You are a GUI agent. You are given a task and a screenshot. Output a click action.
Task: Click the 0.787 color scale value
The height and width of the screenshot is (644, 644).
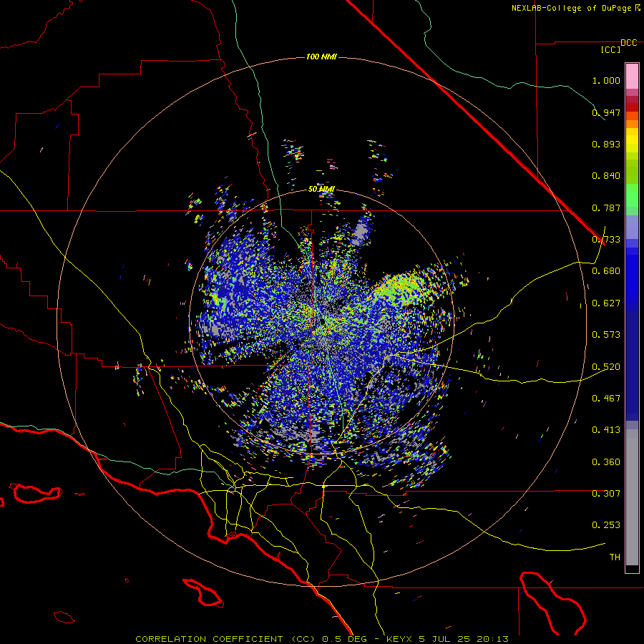pos(606,208)
